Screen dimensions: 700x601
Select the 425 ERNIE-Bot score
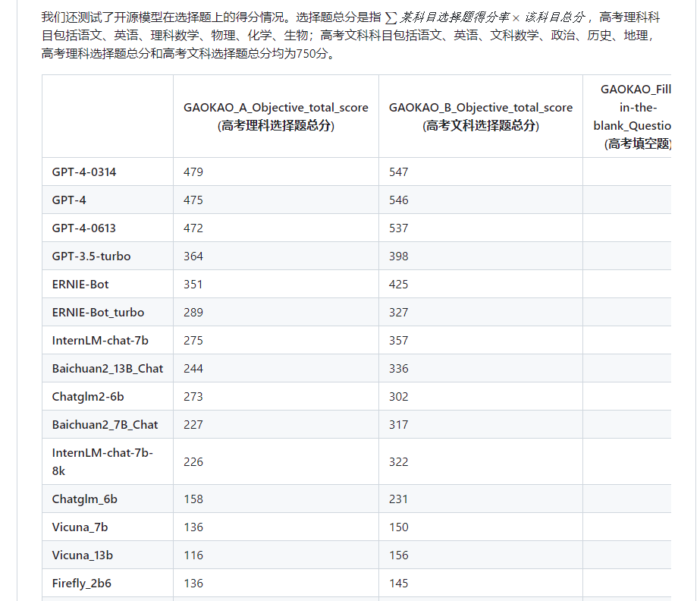click(399, 285)
